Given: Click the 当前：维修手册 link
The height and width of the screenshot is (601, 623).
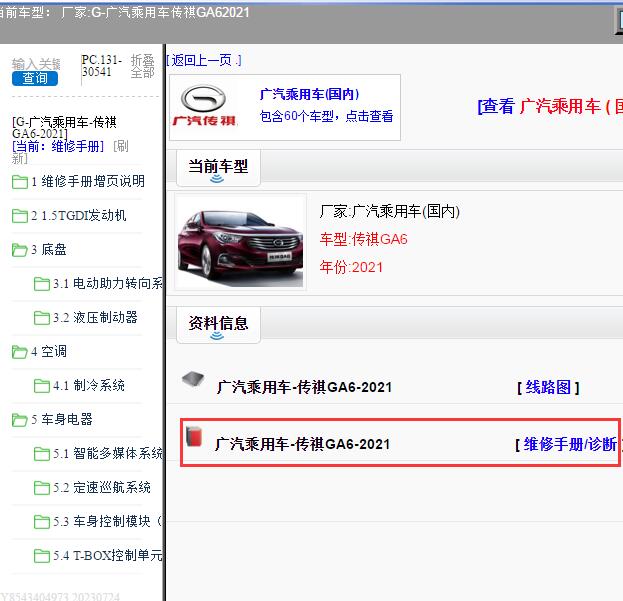Looking at the screenshot, I should [58, 147].
